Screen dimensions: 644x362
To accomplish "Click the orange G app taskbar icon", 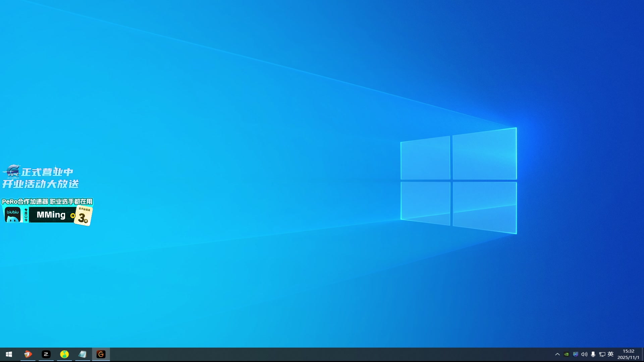I will [x=101, y=354].
